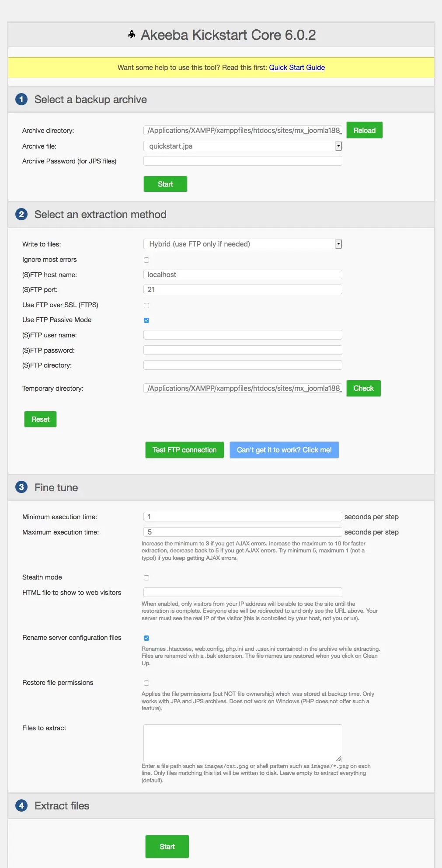
Task: Disable Use FTP Passive Mode
Action: [146, 320]
